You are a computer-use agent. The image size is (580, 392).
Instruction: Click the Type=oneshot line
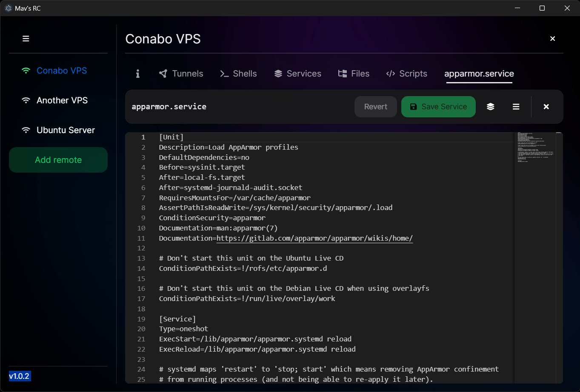184,329
